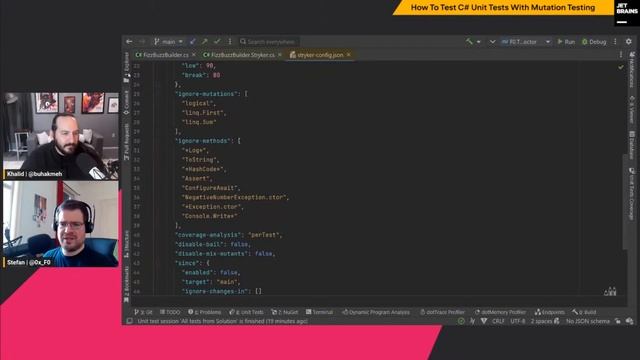Open the Endpoints tool window tab
This screenshot has width=640, height=360.
pyautogui.click(x=550, y=312)
